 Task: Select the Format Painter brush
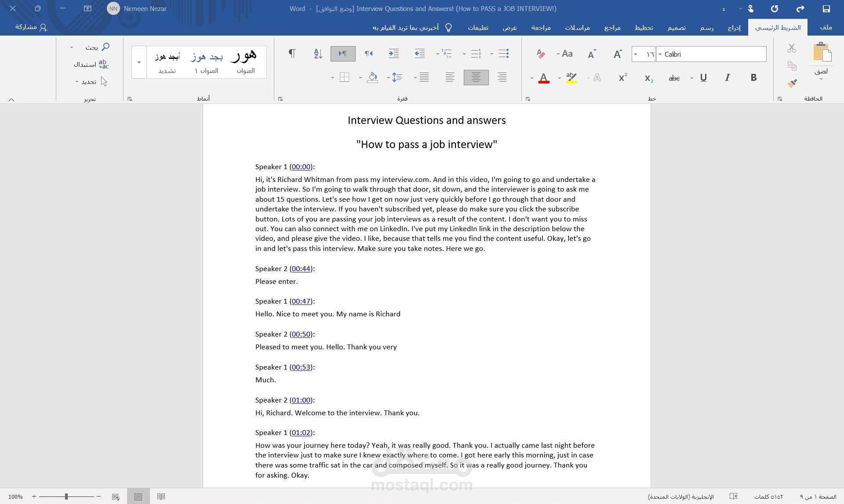pyautogui.click(x=792, y=83)
